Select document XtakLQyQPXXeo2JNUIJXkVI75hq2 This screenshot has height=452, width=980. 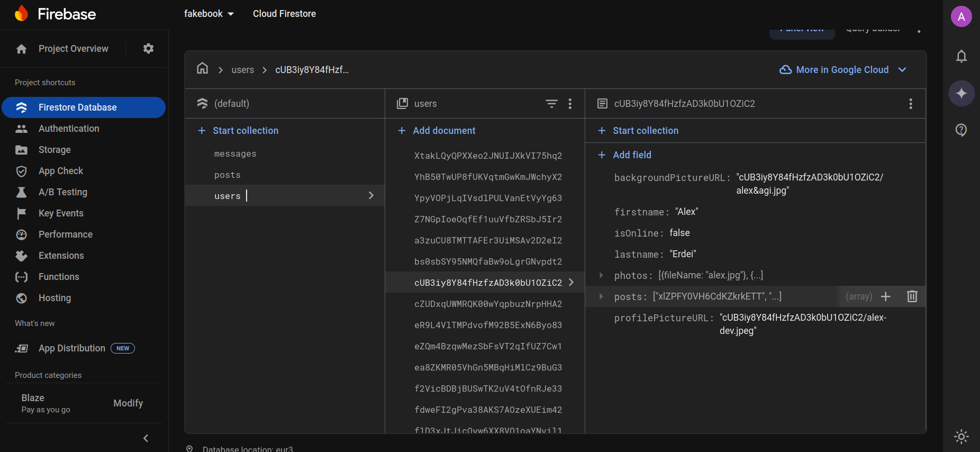point(488,156)
